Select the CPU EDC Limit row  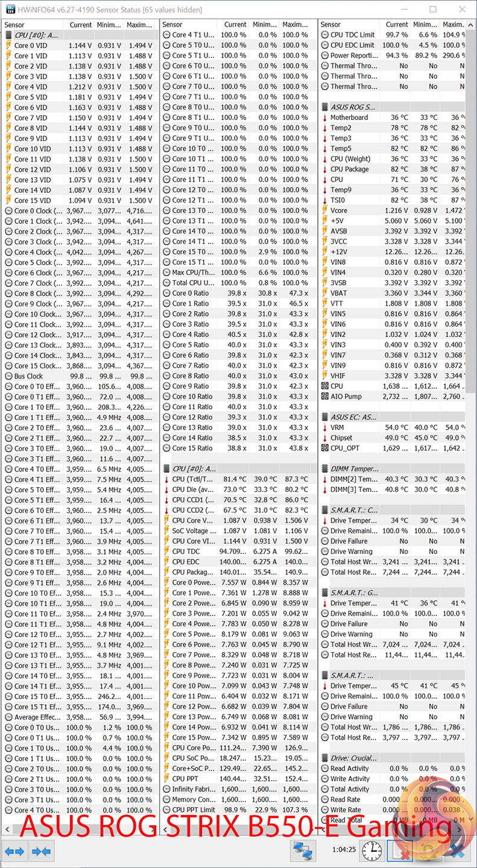[392, 45]
